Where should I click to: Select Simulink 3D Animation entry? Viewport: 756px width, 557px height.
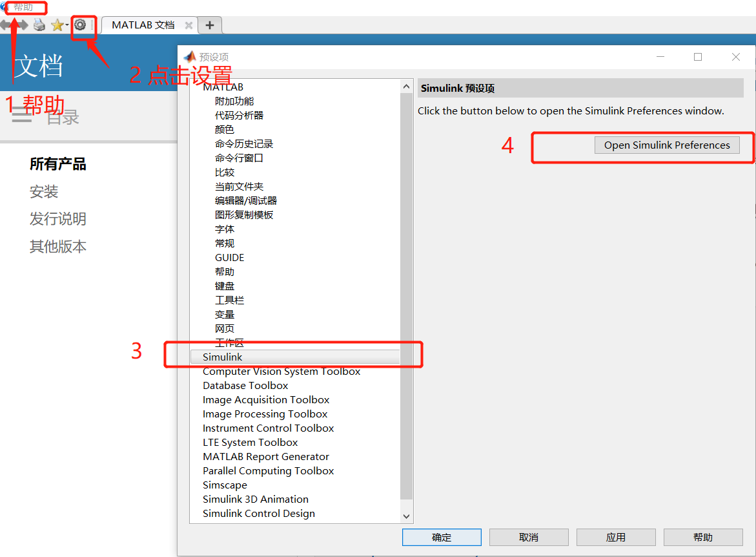coord(256,499)
